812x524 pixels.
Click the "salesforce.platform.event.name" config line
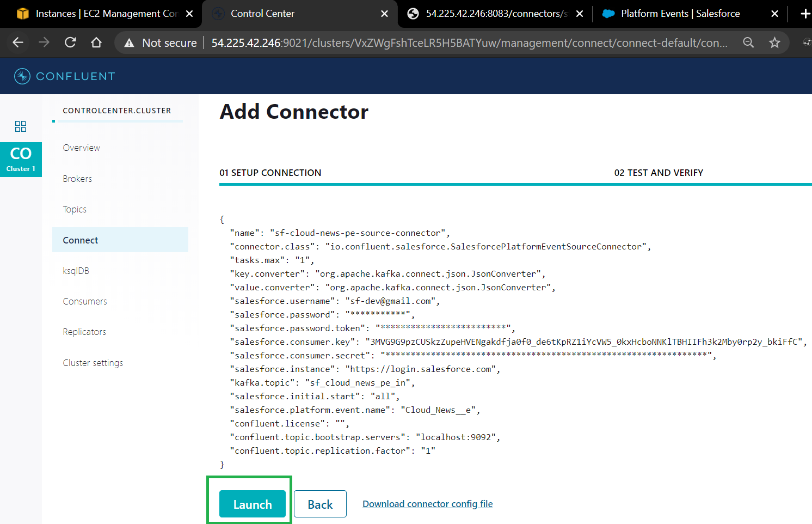pyautogui.click(x=355, y=410)
